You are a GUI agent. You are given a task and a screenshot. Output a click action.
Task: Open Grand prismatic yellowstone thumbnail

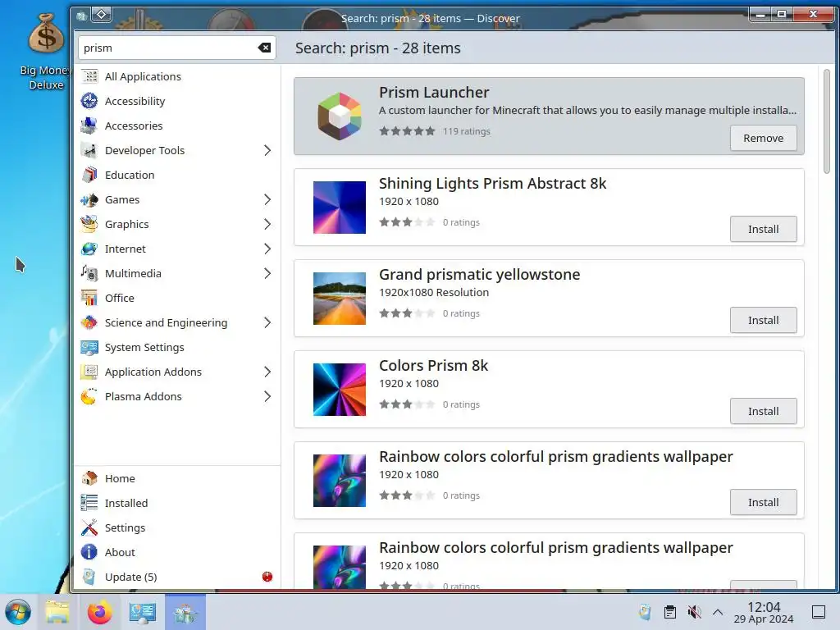click(x=340, y=299)
